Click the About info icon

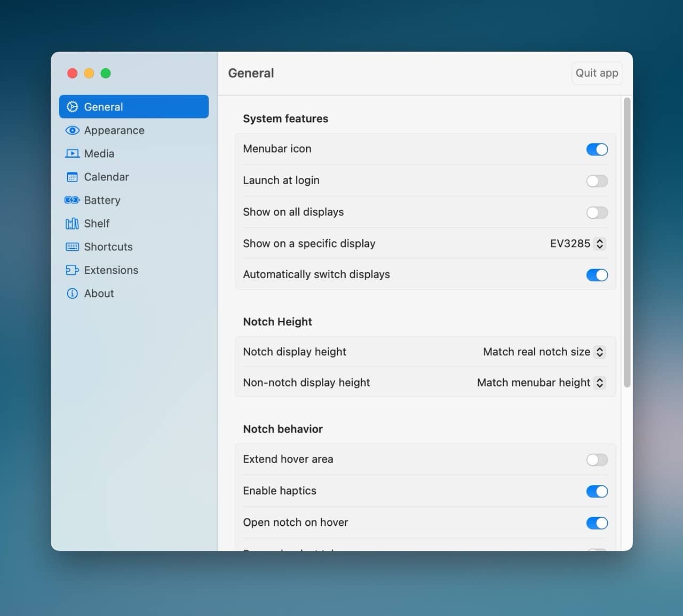click(72, 294)
